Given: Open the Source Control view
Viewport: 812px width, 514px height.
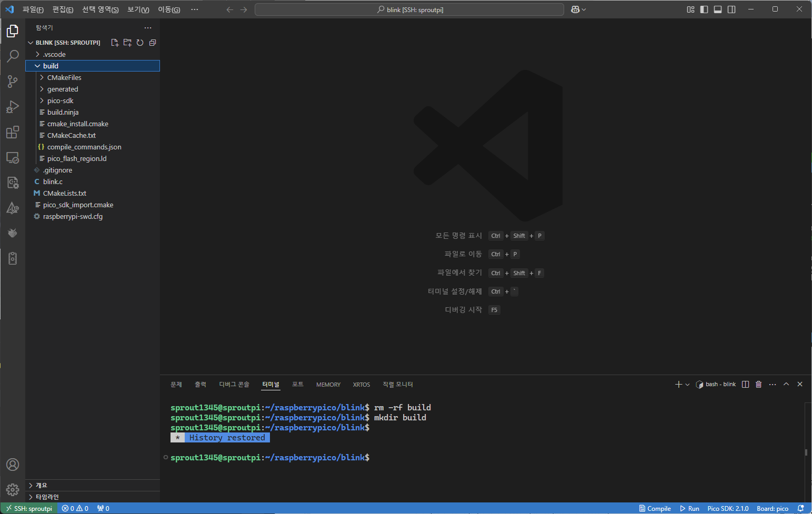Looking at the screenshot, I should coord(13,81).
